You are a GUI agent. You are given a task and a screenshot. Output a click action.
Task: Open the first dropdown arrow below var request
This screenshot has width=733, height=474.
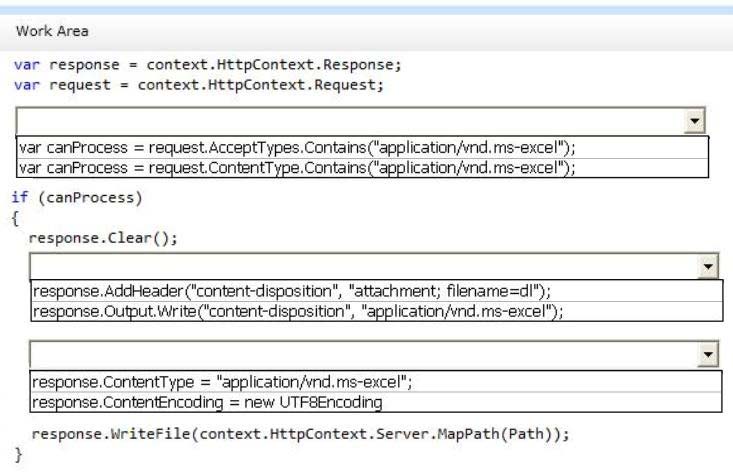[694, 121]
